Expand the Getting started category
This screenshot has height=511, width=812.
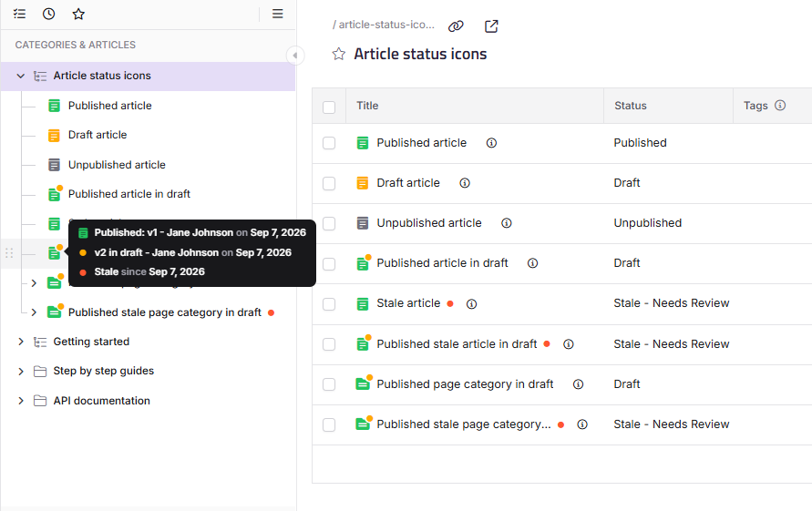(21, 342)
